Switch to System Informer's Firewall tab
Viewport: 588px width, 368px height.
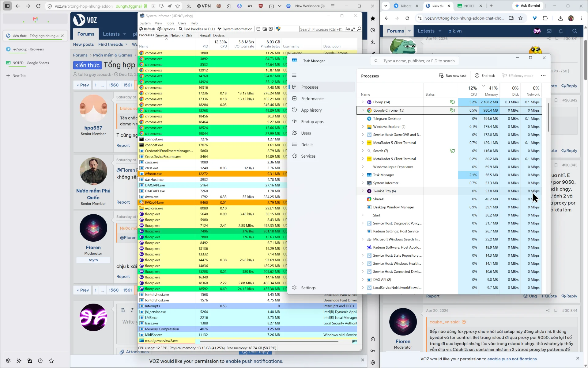pyautogui.click(x=205, y=35)
